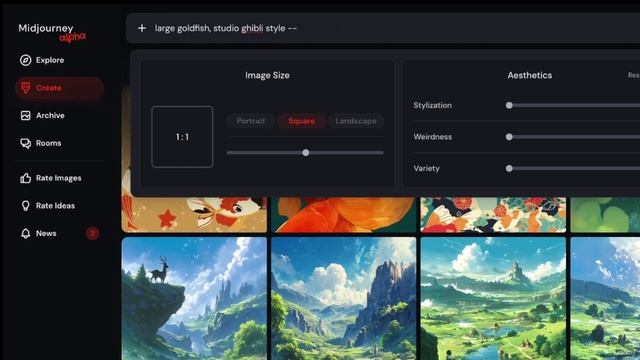Click the Weirdness slider handle
Viewport: 640px width, 360px height.
pos(509,137)
